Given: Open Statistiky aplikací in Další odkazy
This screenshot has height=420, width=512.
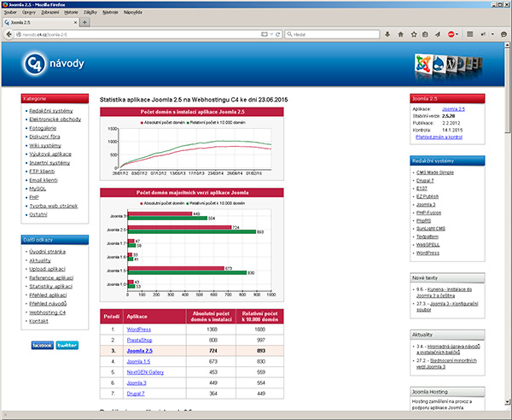Looking at the screenshot, I should [x=51, y=286].
